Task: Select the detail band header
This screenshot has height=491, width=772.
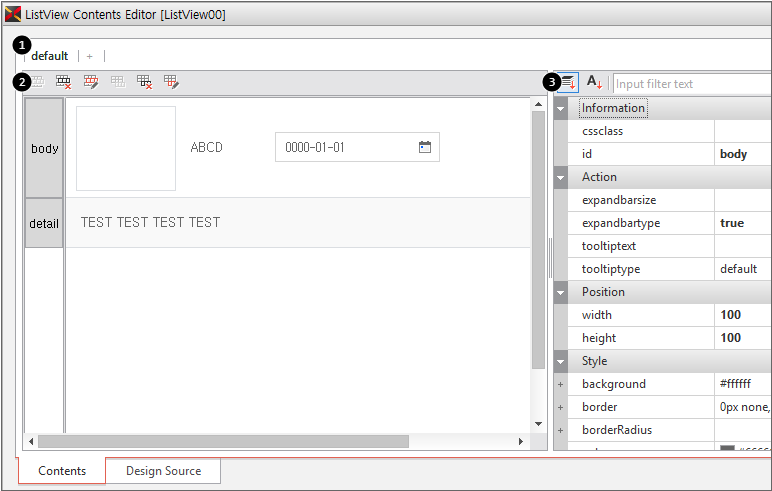Action: [x=44, y=223]
